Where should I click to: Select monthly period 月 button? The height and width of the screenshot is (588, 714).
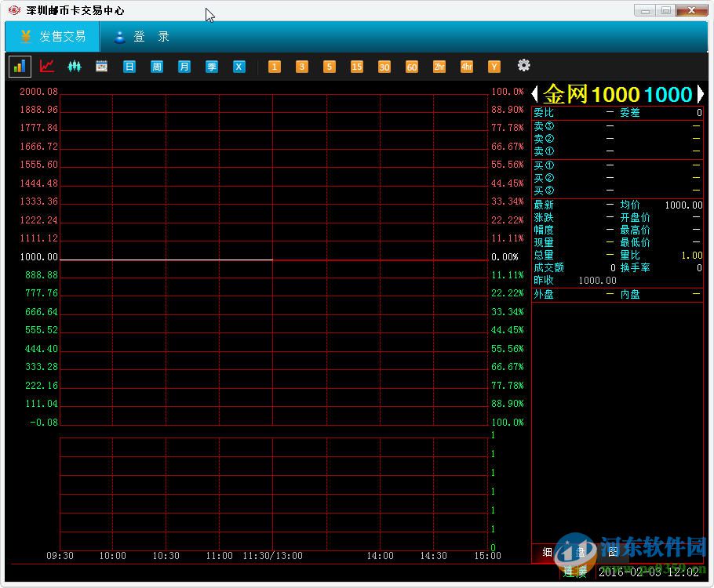(x=184, y=67)
